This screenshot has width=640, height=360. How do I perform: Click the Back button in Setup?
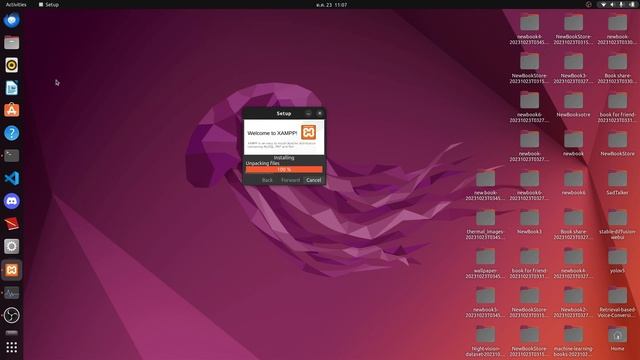pyautogui.click(x=267, y=180)
